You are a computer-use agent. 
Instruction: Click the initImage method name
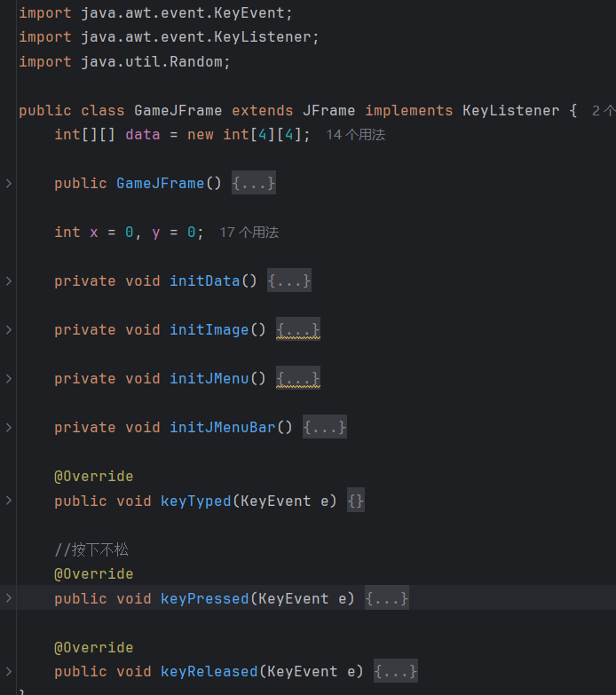coord(209,330)
